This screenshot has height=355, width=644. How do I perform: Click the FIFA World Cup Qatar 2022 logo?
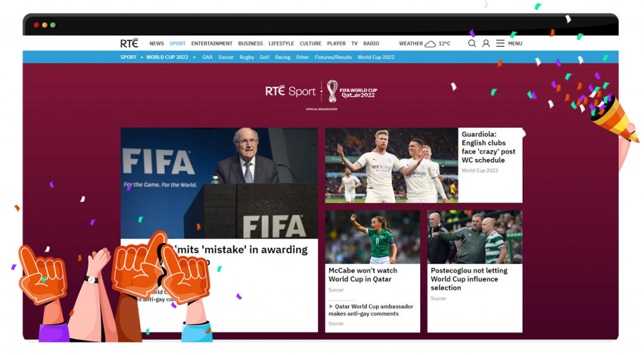click(x=352, y=92)
